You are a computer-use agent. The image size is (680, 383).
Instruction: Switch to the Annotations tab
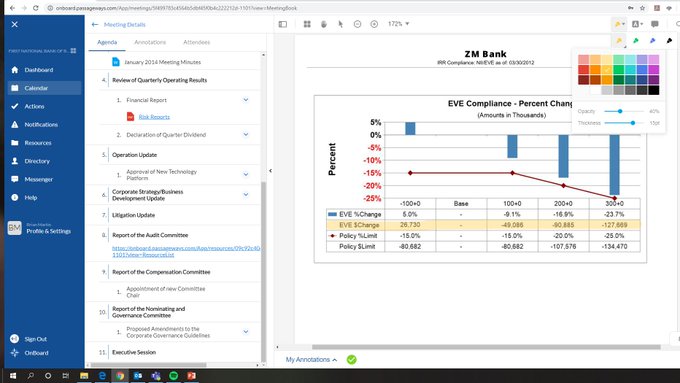150,42
